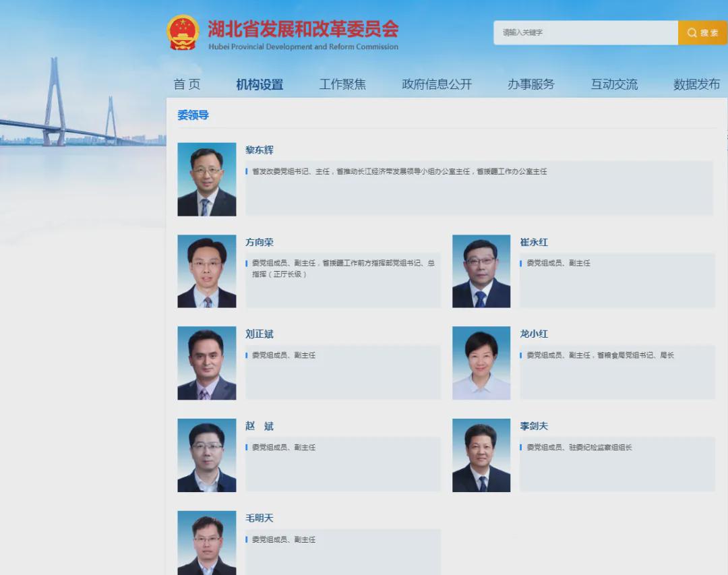Open the photo beside 黎东辉
Image resolution: width=728 pixels, height=575 pixels.
click(x=207, y=179)
